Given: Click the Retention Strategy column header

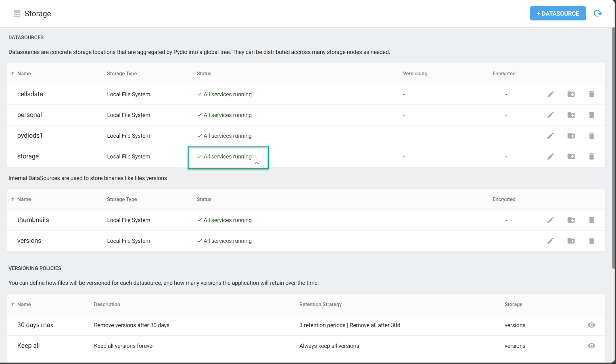Looking at the screenshot, I should tap(320, 304).
